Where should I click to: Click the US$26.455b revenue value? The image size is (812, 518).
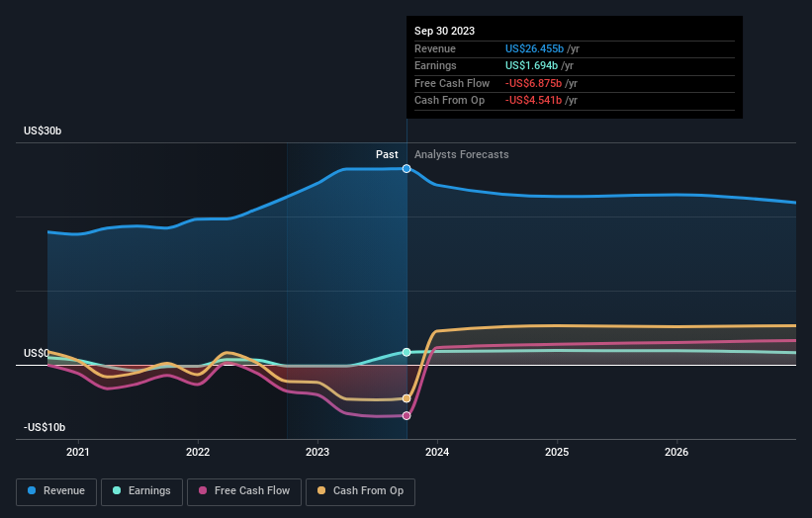click(x=534, y=48)
